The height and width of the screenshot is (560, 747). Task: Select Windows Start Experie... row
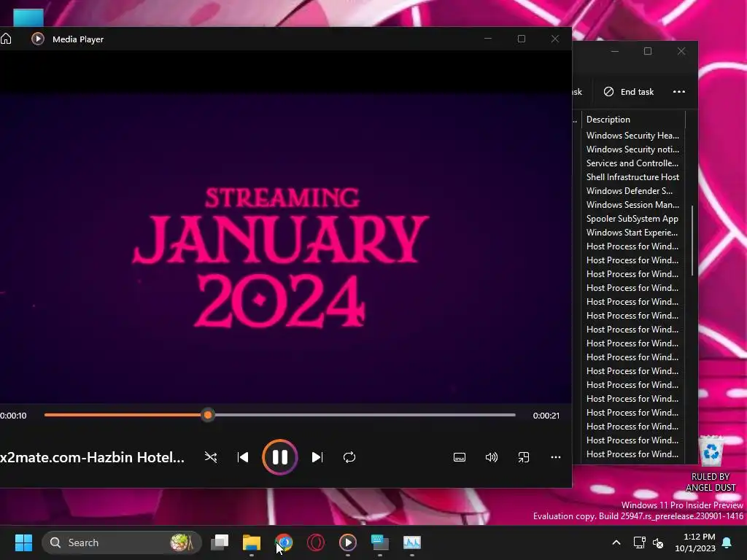point(632,233)
